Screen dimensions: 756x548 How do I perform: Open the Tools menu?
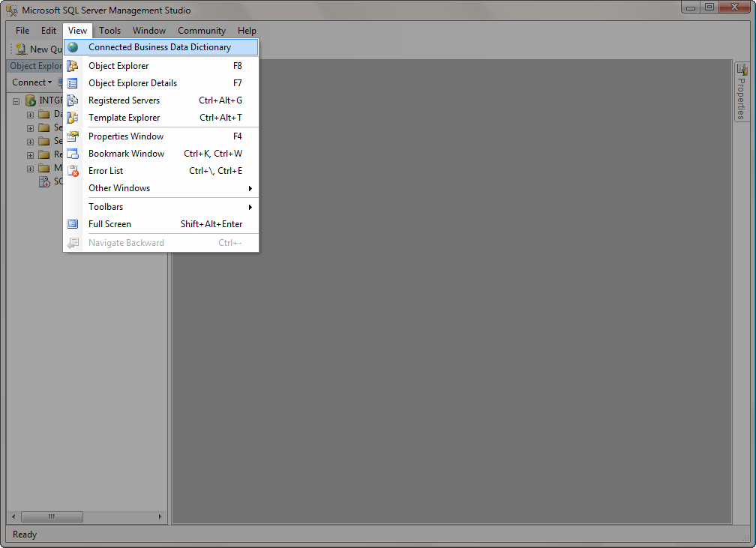(x=109, y=31)
